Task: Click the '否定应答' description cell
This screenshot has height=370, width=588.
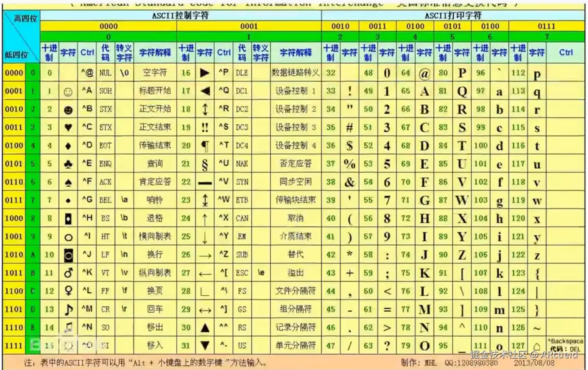Action: tap(296, 163)
